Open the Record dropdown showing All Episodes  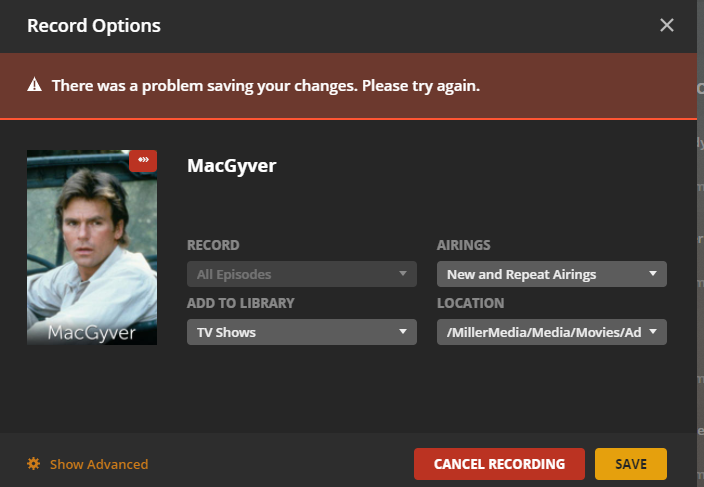pos(302,274)
